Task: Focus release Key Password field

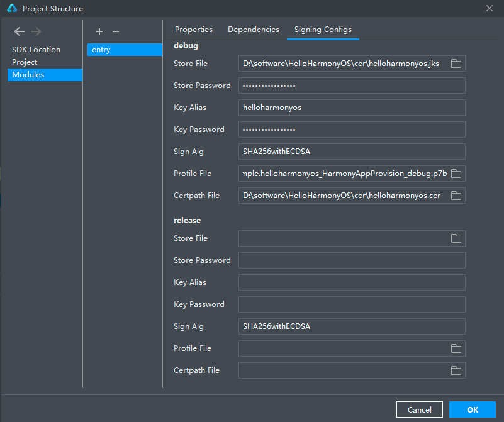Action: (352, 304)
